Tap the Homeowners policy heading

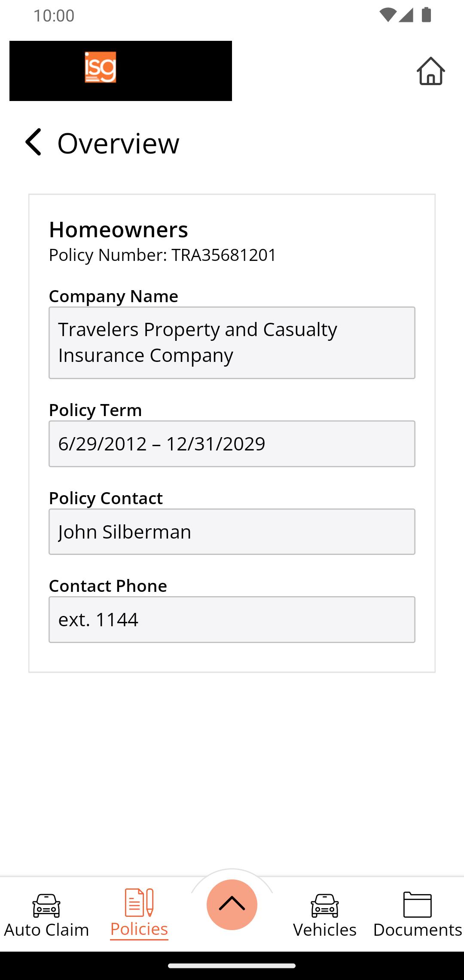(119, 230)
